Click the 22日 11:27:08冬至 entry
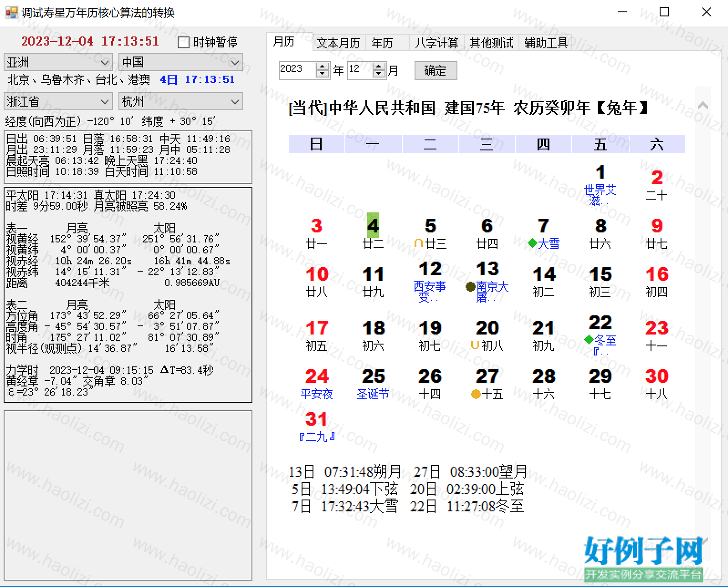This screenshot has height=587, width=728. click(x=467, y=506)
